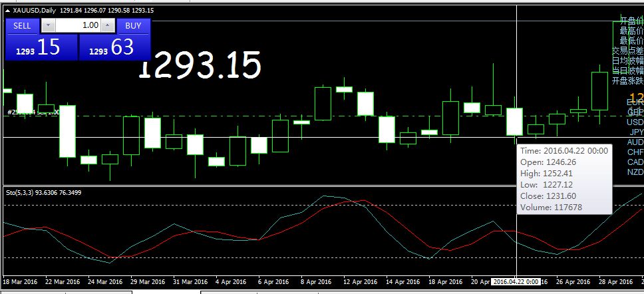Click the JPY currency label on the right
Image resolution: width=644 pixels, height=294 pixels.
[x=636, y=132]
